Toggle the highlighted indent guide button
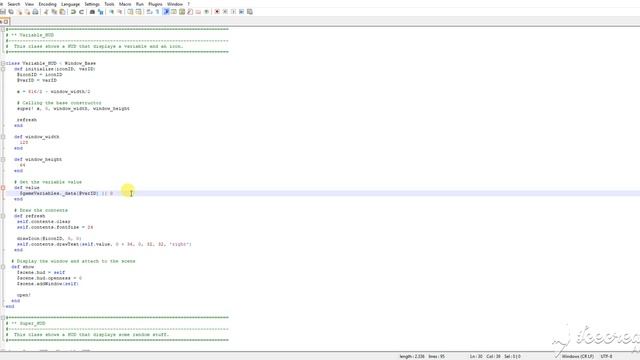Image resolution: width=640 pixels, height=360 pixels. (166, 12)
